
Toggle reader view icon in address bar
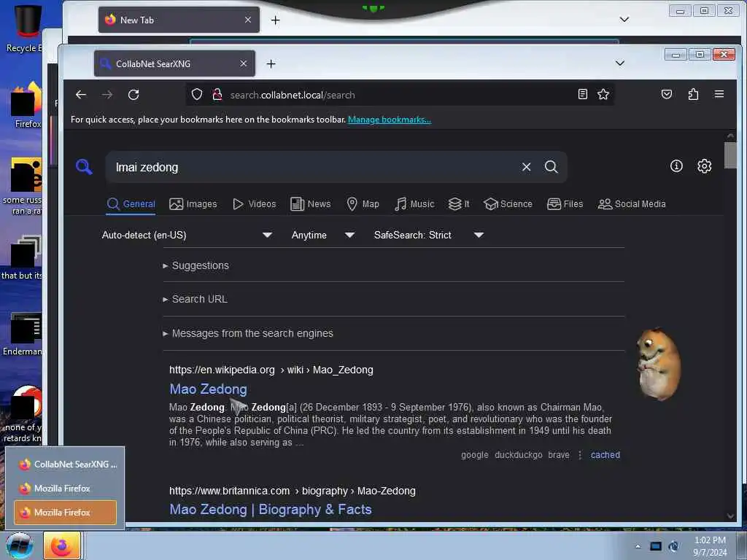[583, 94]
